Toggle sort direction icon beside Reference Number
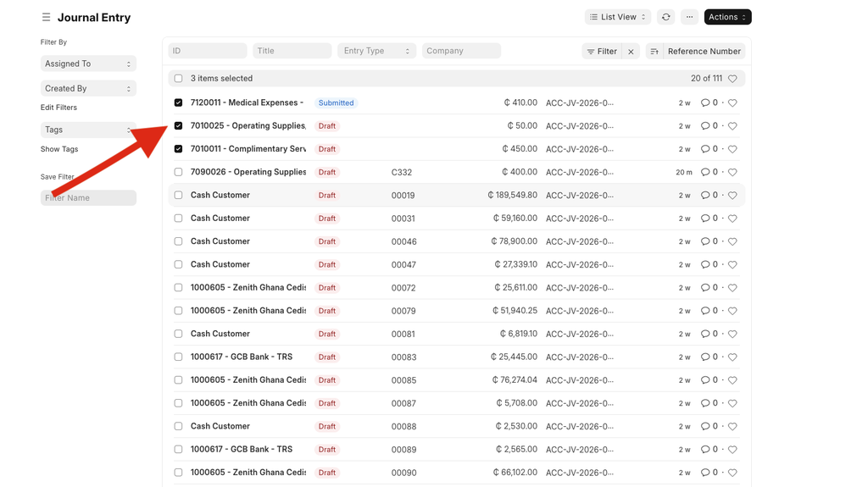 (x=654, y=52)
